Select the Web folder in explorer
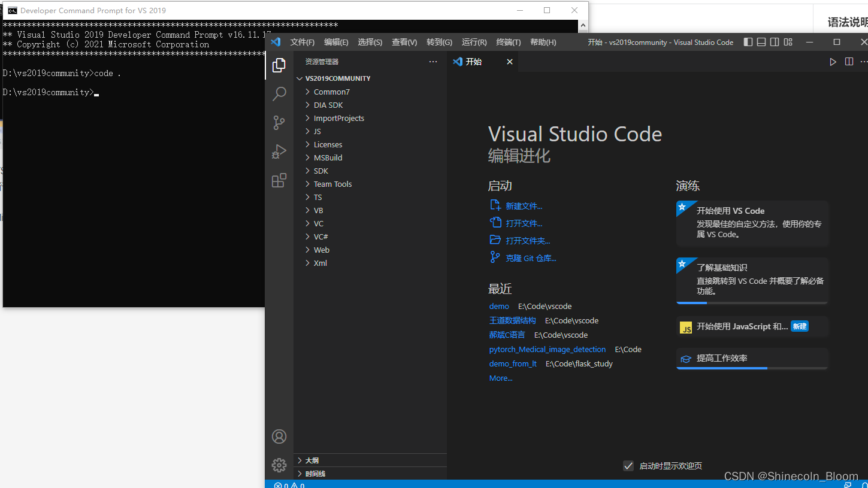Image resolution: width=868 pixels, height=488 pixels. point(371,250)
